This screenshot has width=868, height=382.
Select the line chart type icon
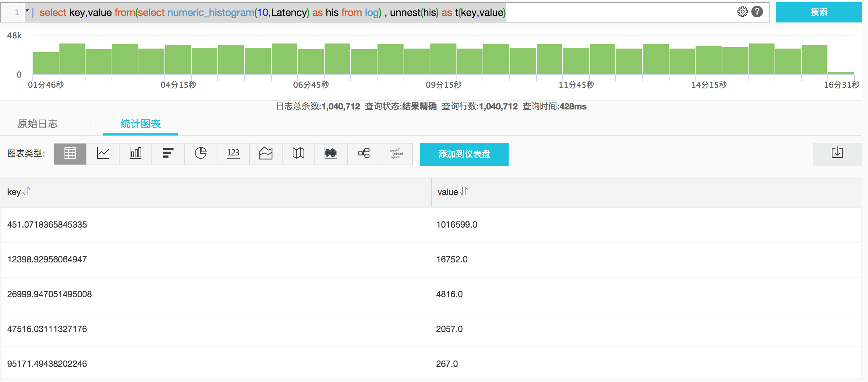[x=103, y=154]
